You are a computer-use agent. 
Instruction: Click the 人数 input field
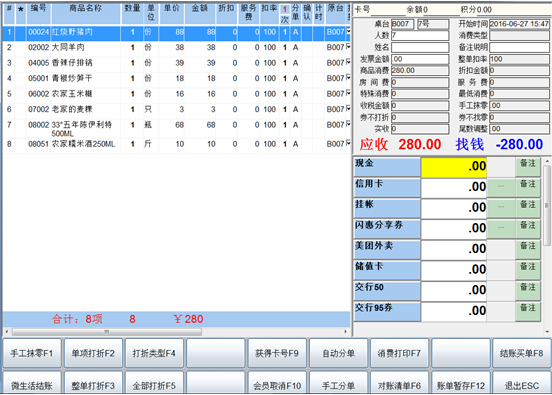420,35
